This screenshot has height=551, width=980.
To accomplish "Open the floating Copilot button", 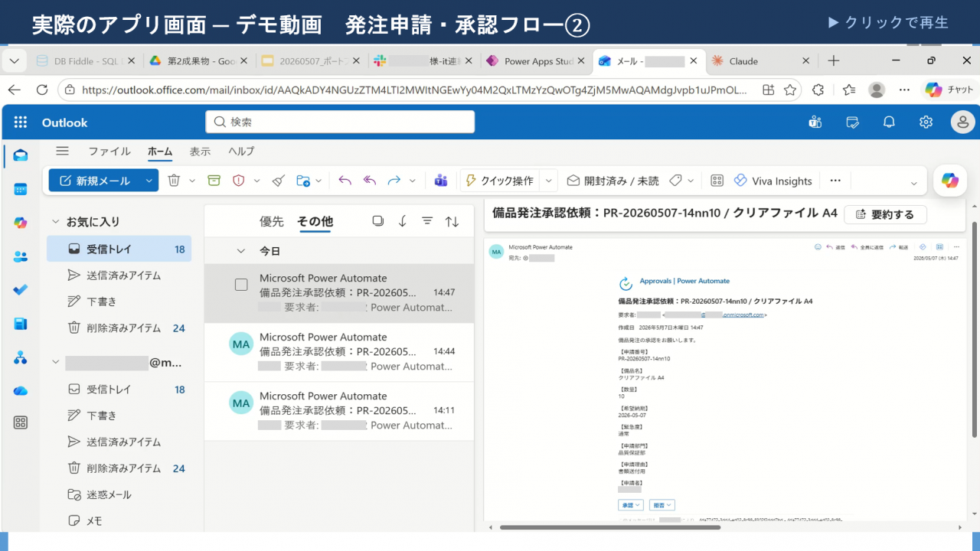I will click(950, 181).
